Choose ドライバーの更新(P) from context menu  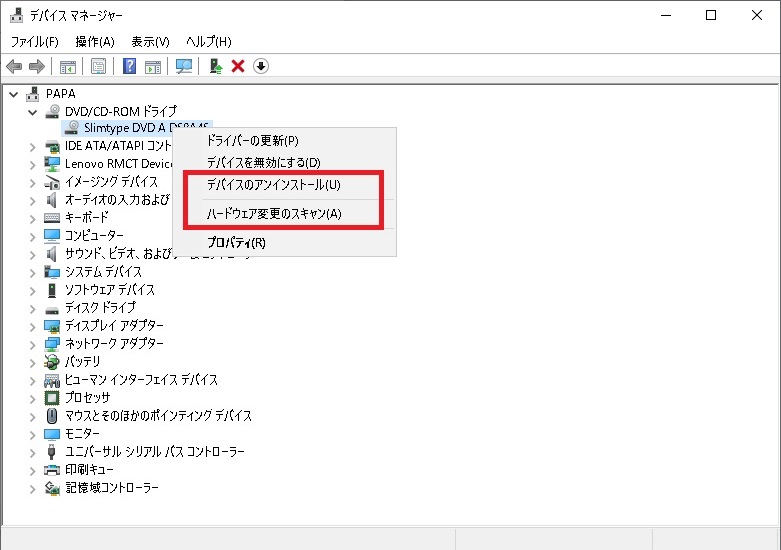tap(252, 141)
